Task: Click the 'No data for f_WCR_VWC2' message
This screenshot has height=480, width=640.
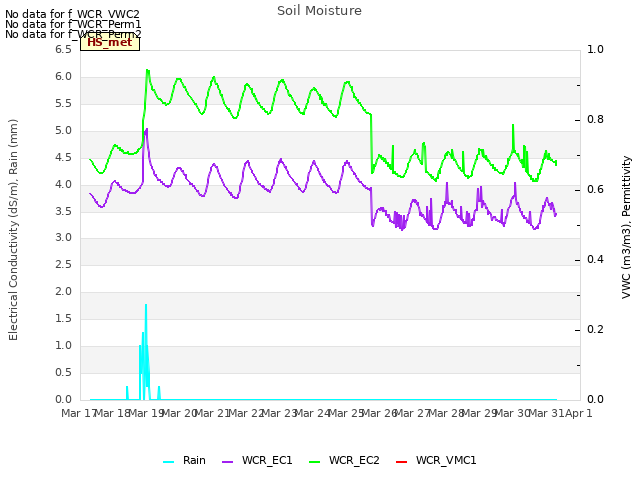Action: 72,14
